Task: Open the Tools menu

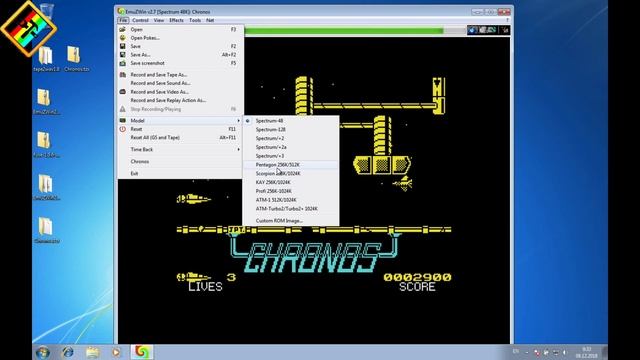Action: tap(195, 20)
